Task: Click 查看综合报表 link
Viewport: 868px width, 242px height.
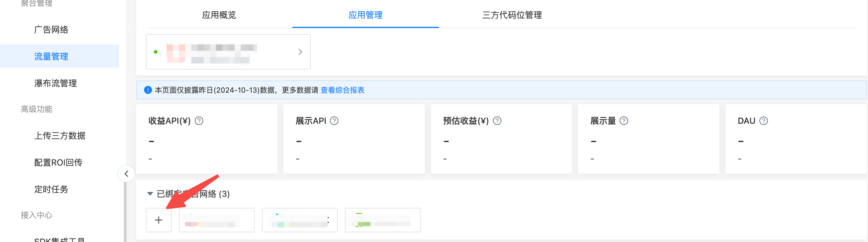Action: tap(342, 90)
